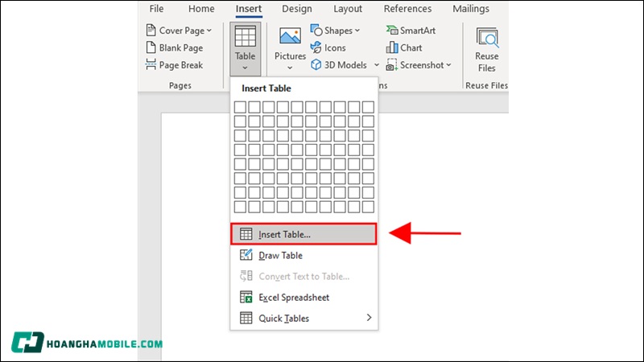644x362 pixels.
Task: Click the Reuse Files icon
Action: pos(487,37)
